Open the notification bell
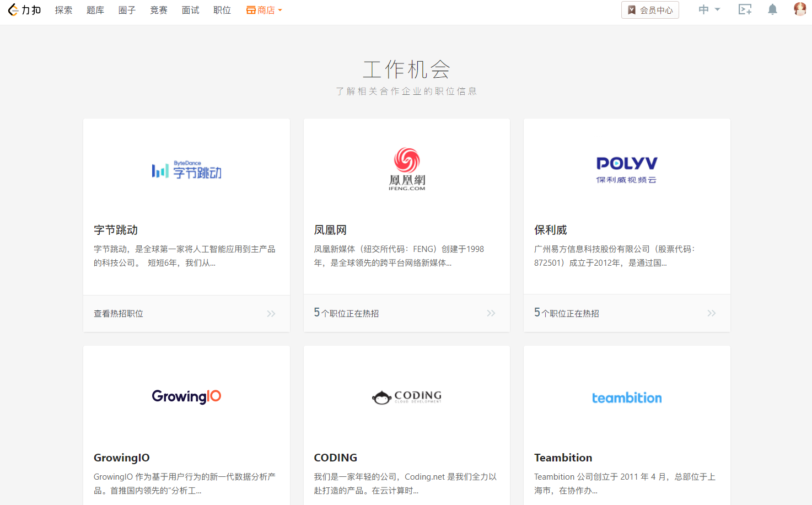812x505 pixels. pyautogui.click(x=772, y=9)
